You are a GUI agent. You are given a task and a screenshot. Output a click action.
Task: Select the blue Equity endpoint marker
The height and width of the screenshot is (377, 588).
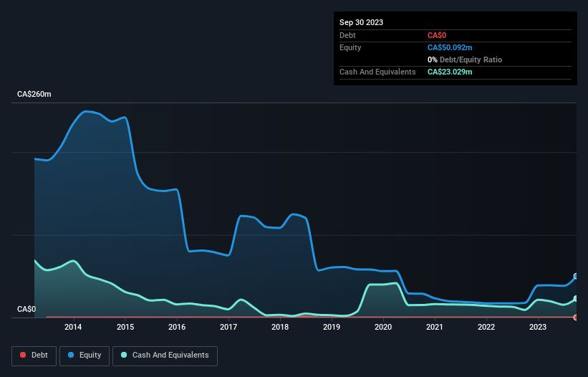576,276
